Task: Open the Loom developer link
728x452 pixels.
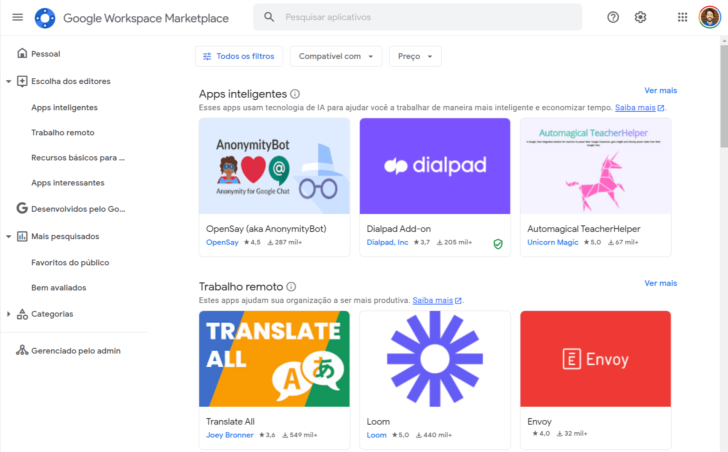Action: 377,435
